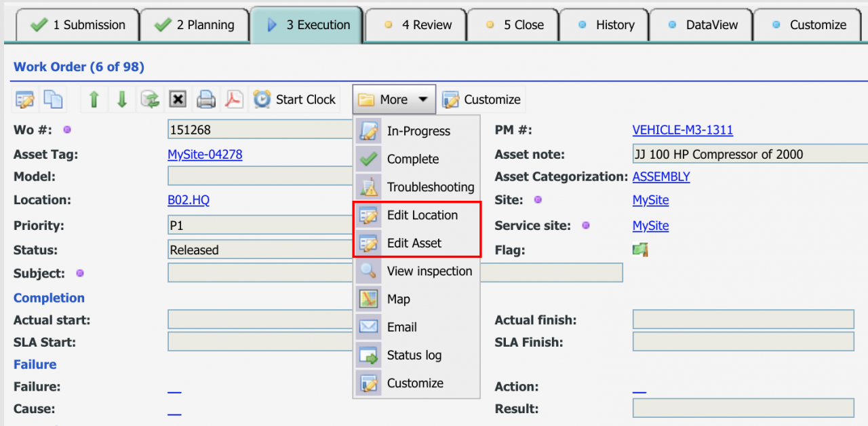The height and width of the screenshot is (426, 868).
Task: Select the 3 Execution tab
Action: pos(307,25)
